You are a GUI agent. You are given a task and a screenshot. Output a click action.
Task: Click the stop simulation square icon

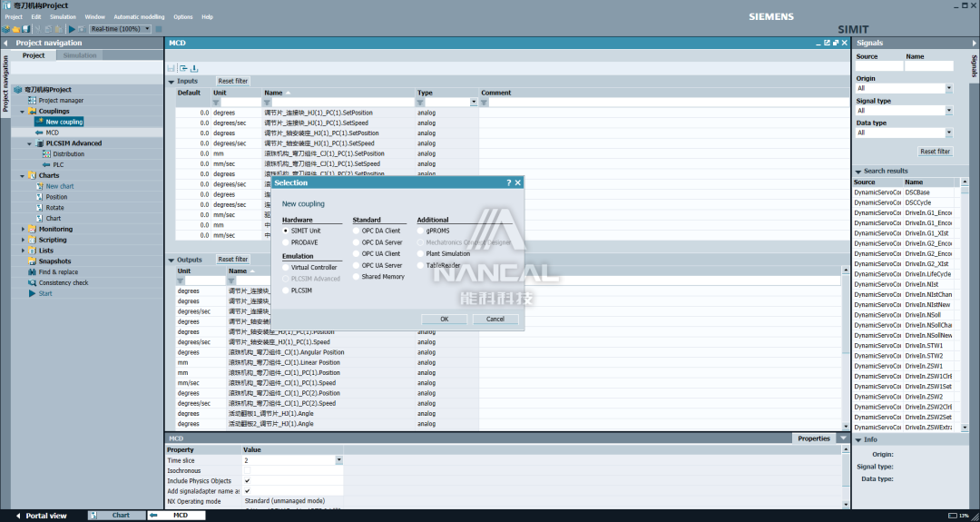pyautogui.click(x=159, y=29)
